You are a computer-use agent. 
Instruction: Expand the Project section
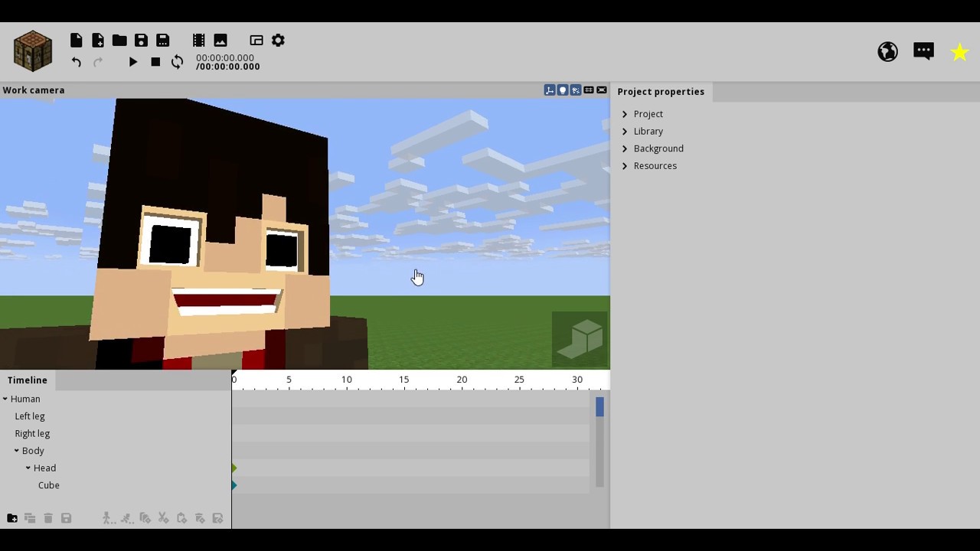click(x=625, y=114)
